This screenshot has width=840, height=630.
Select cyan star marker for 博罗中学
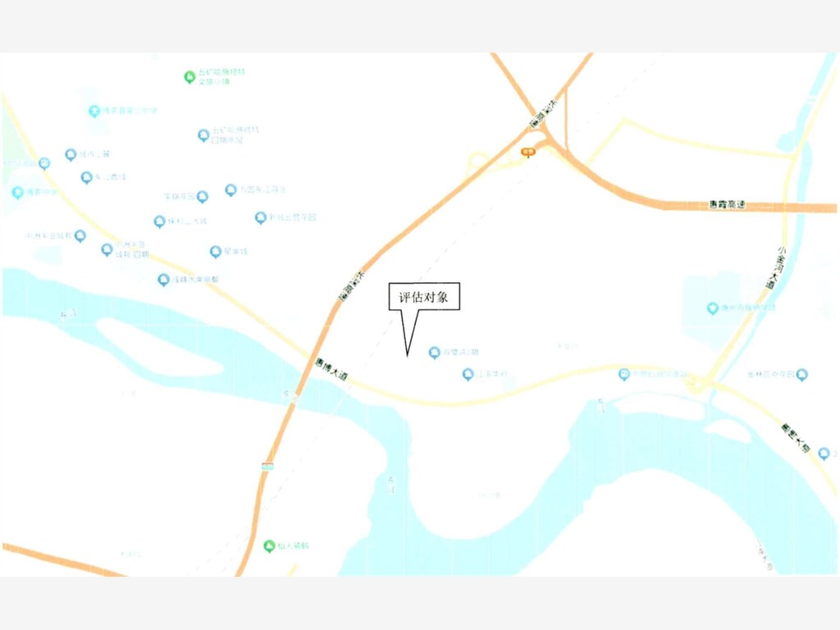click(x=18, y=192)
